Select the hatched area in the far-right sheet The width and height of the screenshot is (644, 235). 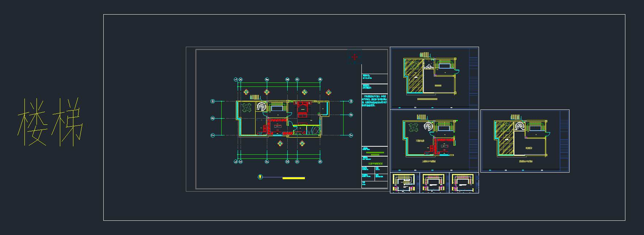pyautogui.click(x=505, y=138)
